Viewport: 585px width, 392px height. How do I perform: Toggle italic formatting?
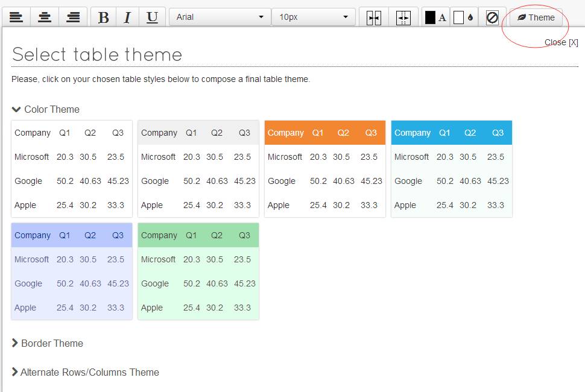(x=127, y=17)
